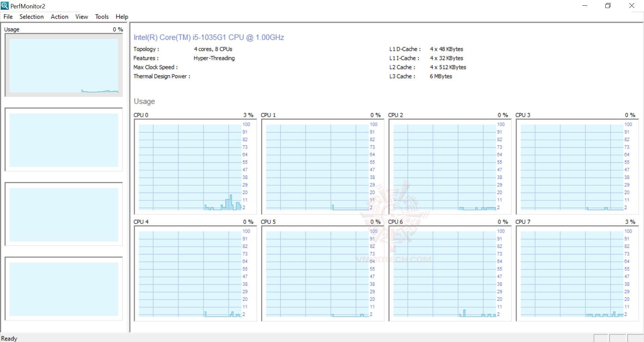Click the "4 x 48 KBytes" value
The image size is (644, 342).
pyautogui.click(x=446, y=49)
